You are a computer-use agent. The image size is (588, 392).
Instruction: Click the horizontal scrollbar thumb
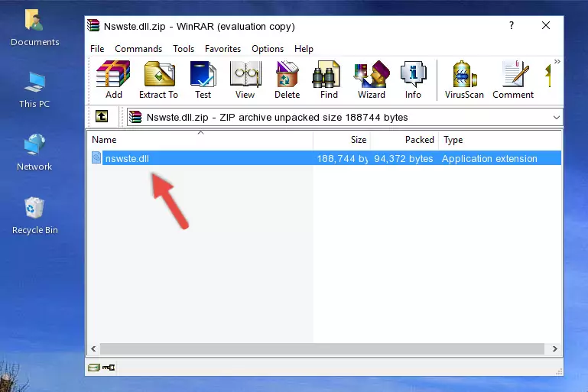pyautogui.click(x=322, y=348)
